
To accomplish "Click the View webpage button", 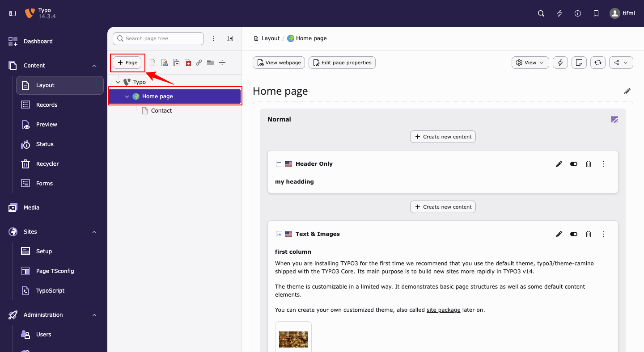I will tap(279, 63).
